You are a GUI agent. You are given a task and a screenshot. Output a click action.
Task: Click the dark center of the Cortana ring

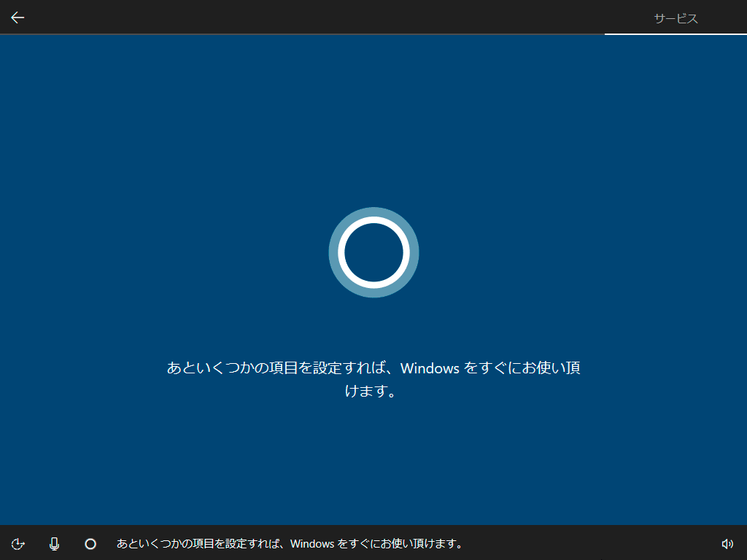[373, 252]
